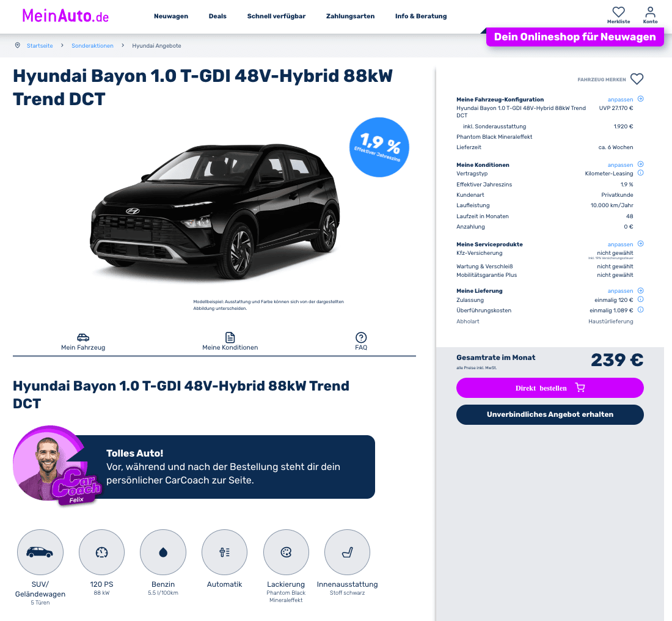Screen dimensions: 672x621
Task: Click the 5.5 l/100km consumption text
Action: click(163, 593)
